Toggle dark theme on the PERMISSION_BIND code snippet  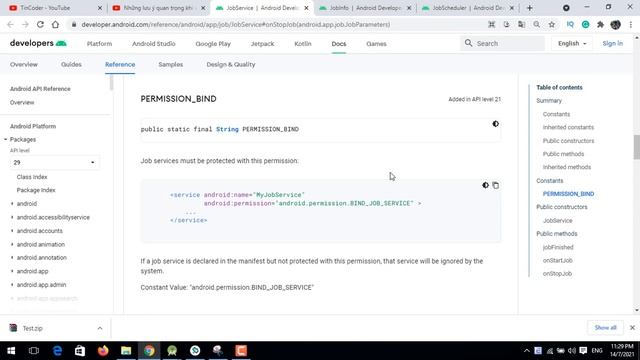point(495,124)
